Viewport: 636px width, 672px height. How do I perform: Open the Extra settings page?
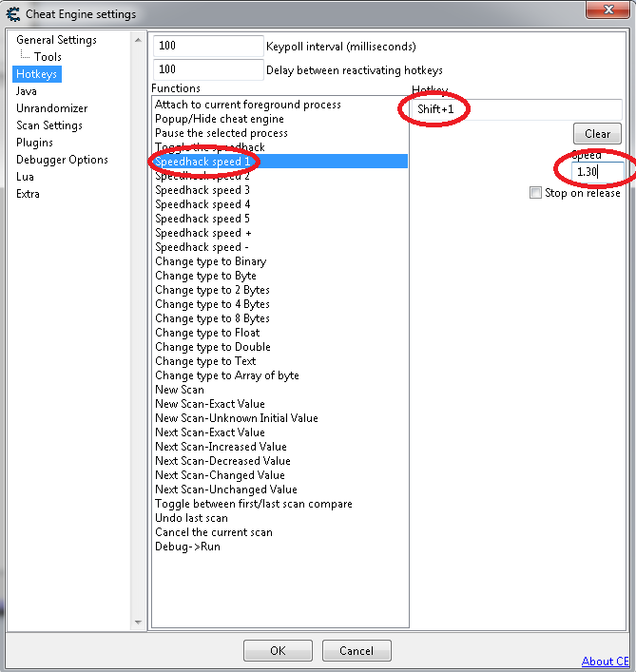tap(28, 194)
